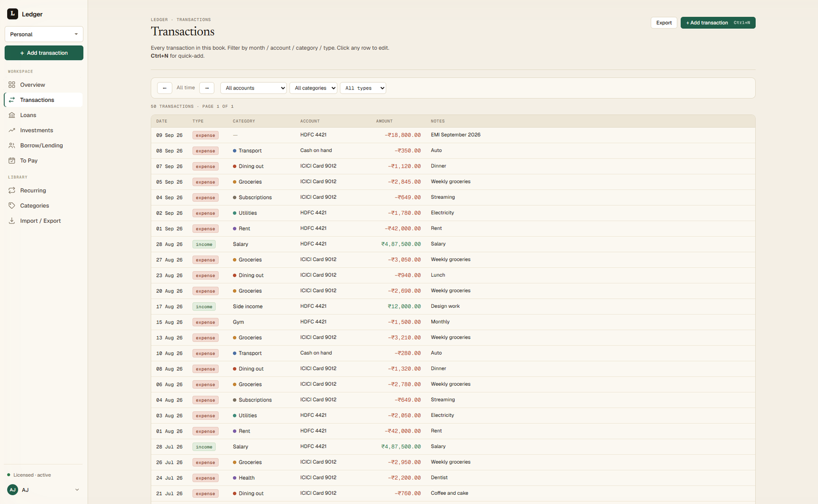Click the ACCOUNT column header
The image size is (818, 504).
[x=310, y=121]
